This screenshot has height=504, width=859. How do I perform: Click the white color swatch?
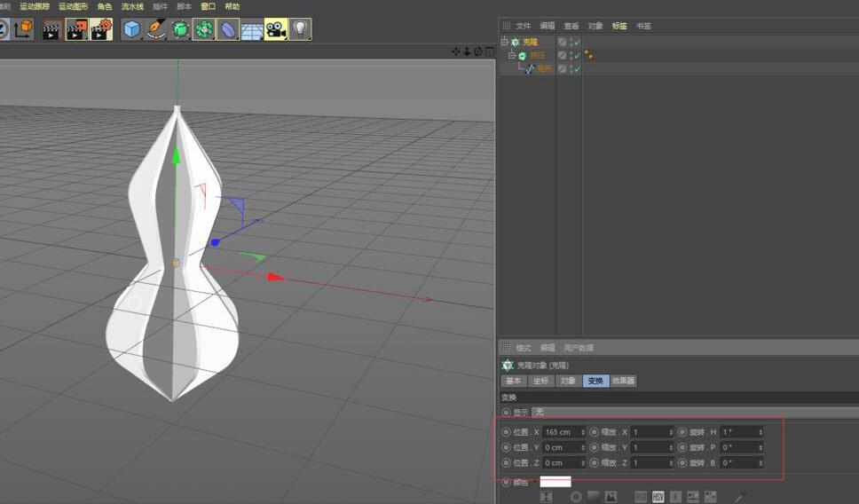(556, 482)
